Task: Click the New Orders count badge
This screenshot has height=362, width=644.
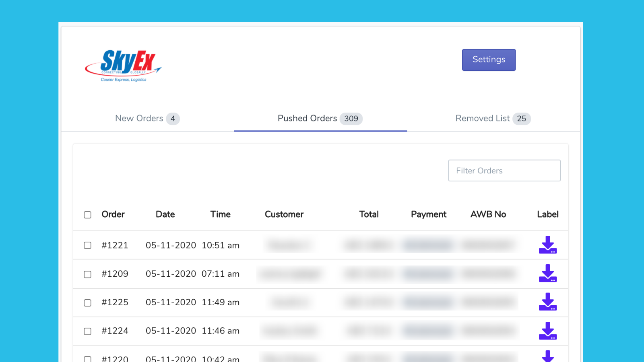Action: (173, 119)
